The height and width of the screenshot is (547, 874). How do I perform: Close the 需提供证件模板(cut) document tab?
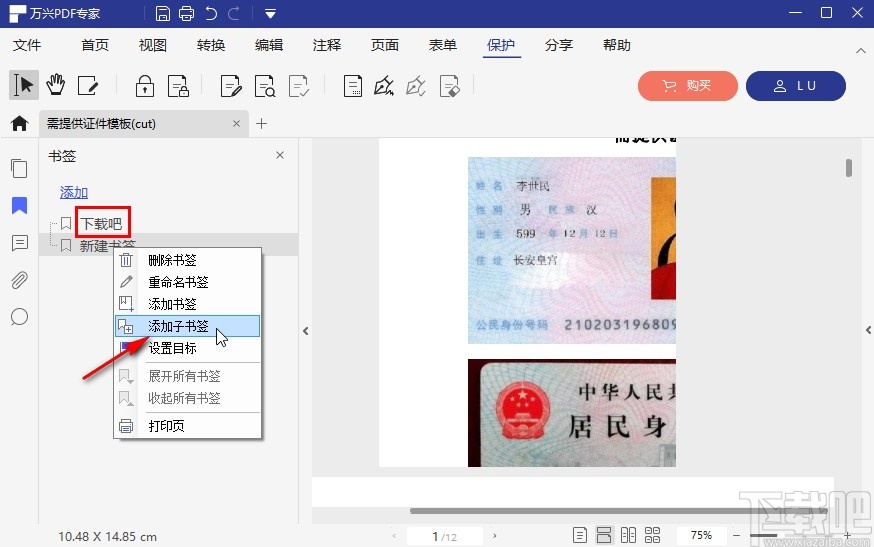(x=236, y=123)
